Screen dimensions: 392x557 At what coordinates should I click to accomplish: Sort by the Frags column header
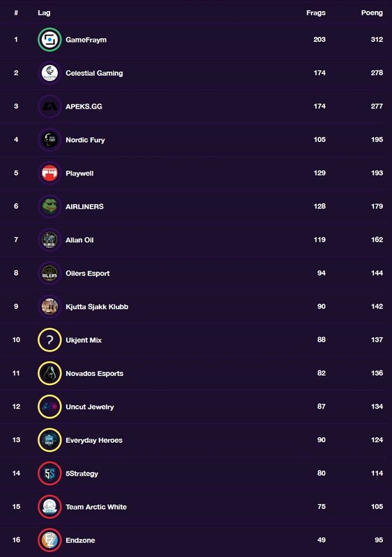[315, 13]
